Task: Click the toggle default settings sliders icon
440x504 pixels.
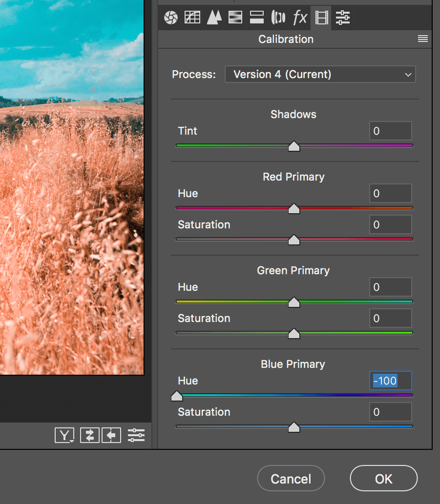Action: (136, 435)
